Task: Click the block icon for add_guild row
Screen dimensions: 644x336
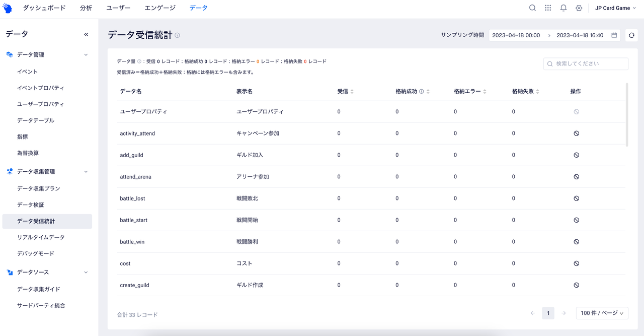Action: [x=576, y=155]
